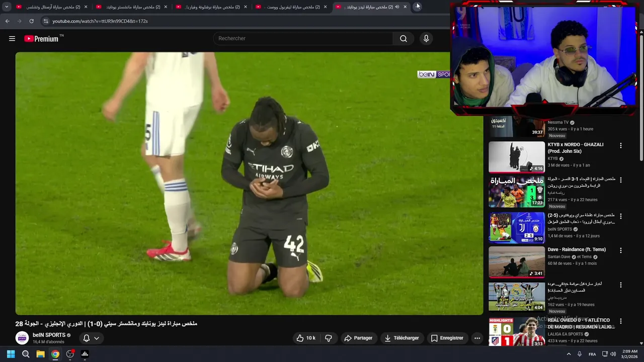The height and width of the screenshot is (362, 644).
Task: Expand subscription notification options chevron
Action: (x=96, y=338)
